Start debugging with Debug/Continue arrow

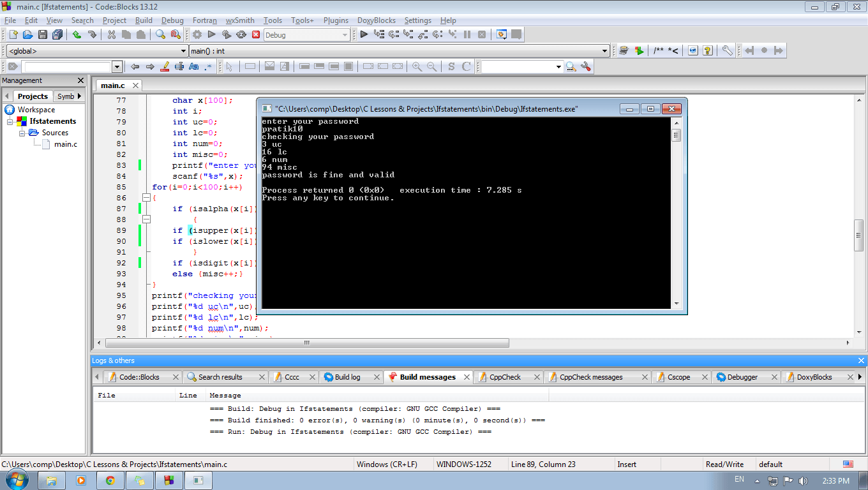click(x=364, y=34)
